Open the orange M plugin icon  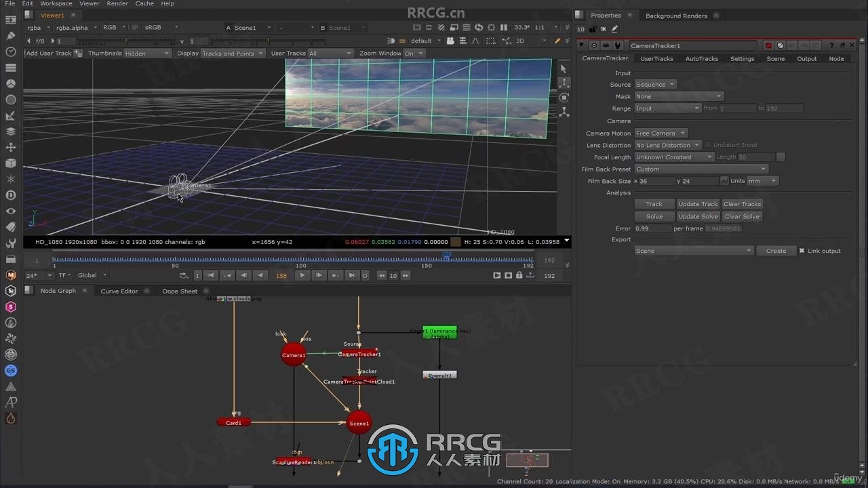coord(11,275)
